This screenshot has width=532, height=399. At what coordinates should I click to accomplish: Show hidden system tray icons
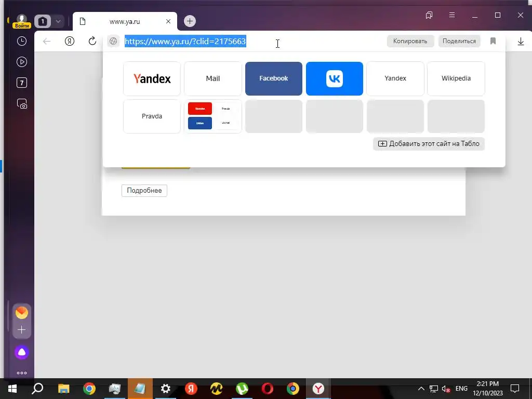[421, 389]
